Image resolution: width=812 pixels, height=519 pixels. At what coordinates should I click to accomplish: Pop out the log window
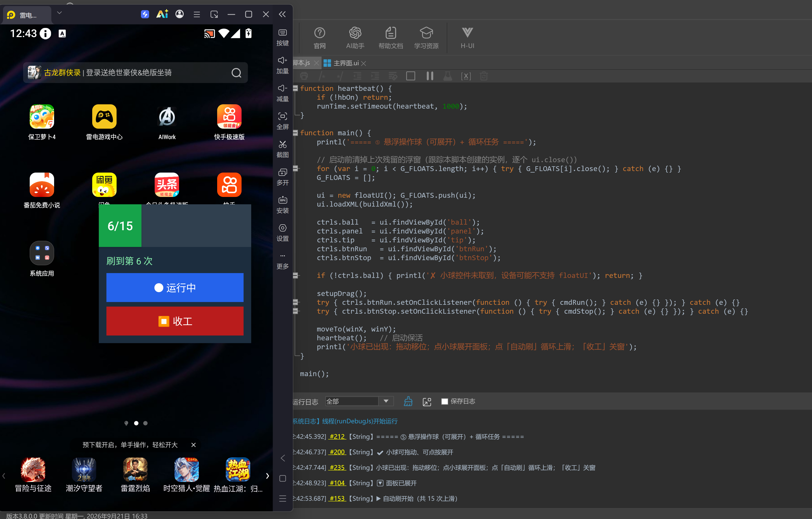tap(427, 401)
